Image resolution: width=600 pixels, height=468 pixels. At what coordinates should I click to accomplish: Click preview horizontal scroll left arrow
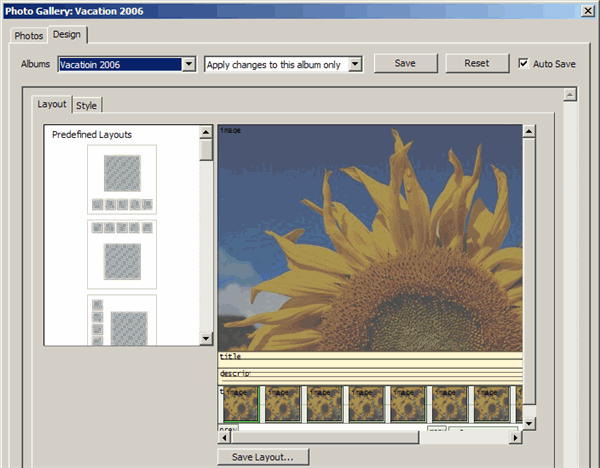pos(224,437)
